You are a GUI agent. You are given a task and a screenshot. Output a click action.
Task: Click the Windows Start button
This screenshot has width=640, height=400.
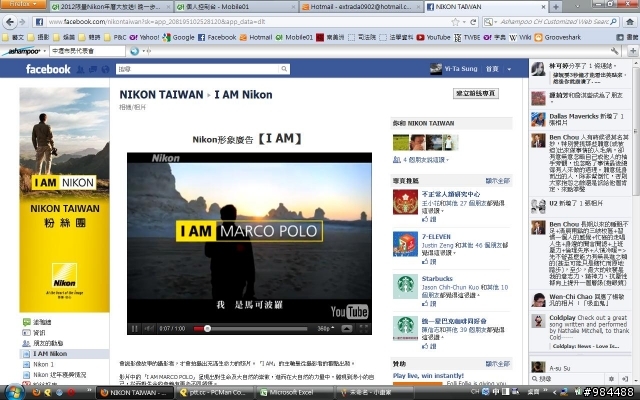coord(13,392)
